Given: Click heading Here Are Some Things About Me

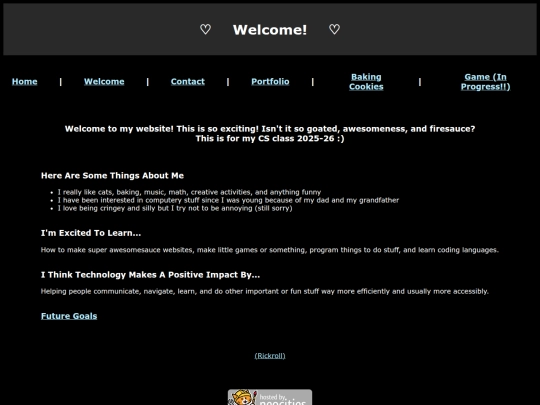Looking at the screenshot, I should coord(112,176).
